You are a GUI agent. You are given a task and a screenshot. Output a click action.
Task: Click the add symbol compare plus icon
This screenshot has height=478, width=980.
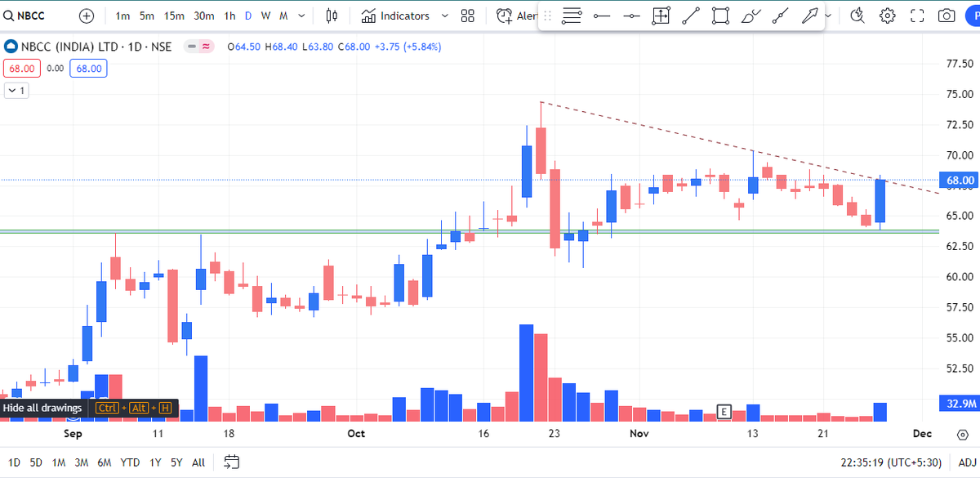87,16
